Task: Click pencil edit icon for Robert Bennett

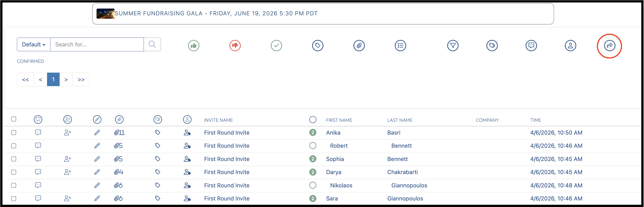Action: point(97,146)
